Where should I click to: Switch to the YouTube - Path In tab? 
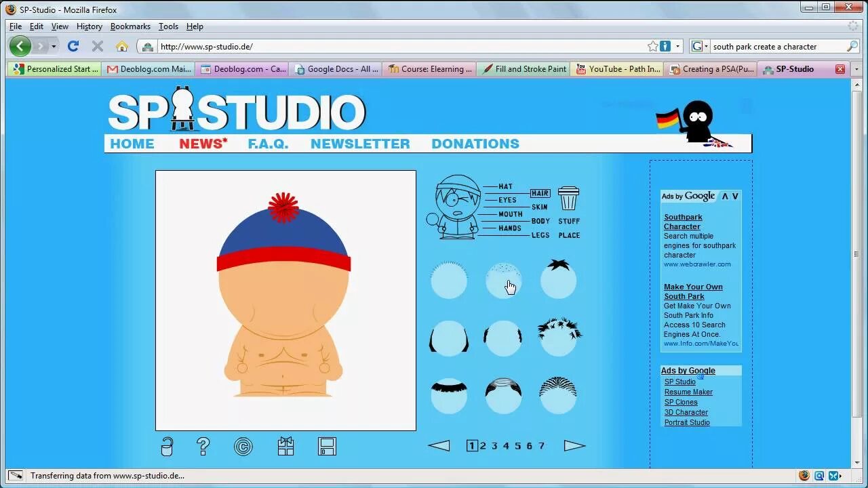point(617,68)
